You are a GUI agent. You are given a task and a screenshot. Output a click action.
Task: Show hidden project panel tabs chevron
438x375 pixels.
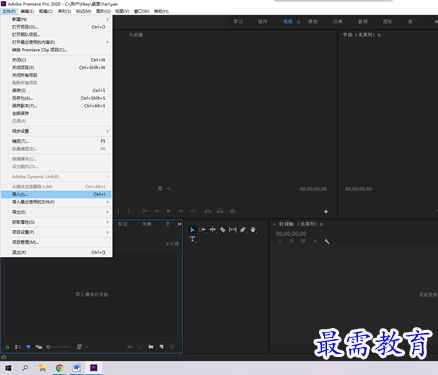click(179, 224)
